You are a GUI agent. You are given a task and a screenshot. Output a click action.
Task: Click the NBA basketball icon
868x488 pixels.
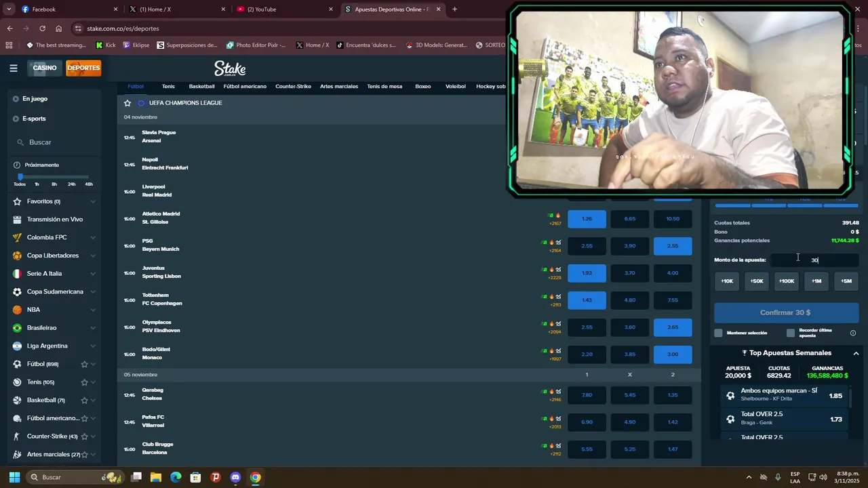pyautogui.click(x=17, y=310)
